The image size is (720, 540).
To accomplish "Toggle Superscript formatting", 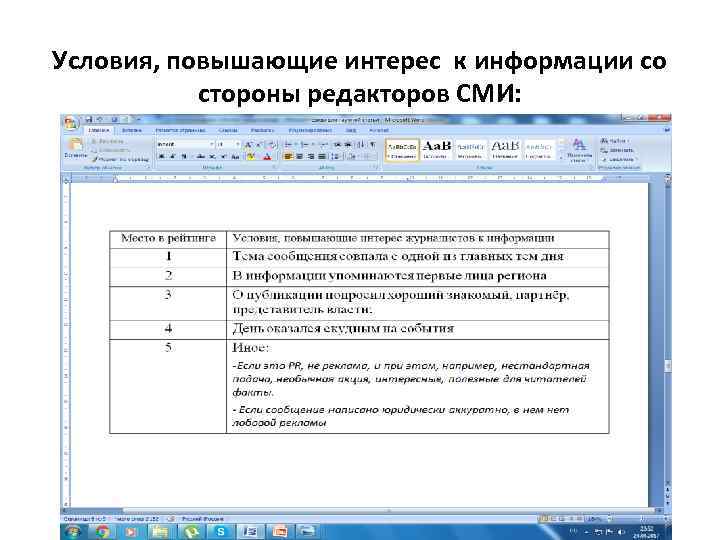I will 224,157.
